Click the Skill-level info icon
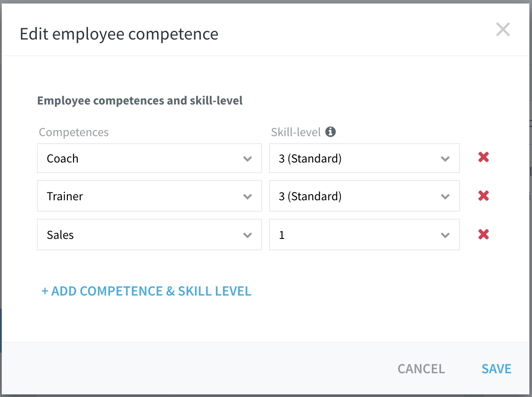This screenshot has height=397, width=532. point(331,131)
